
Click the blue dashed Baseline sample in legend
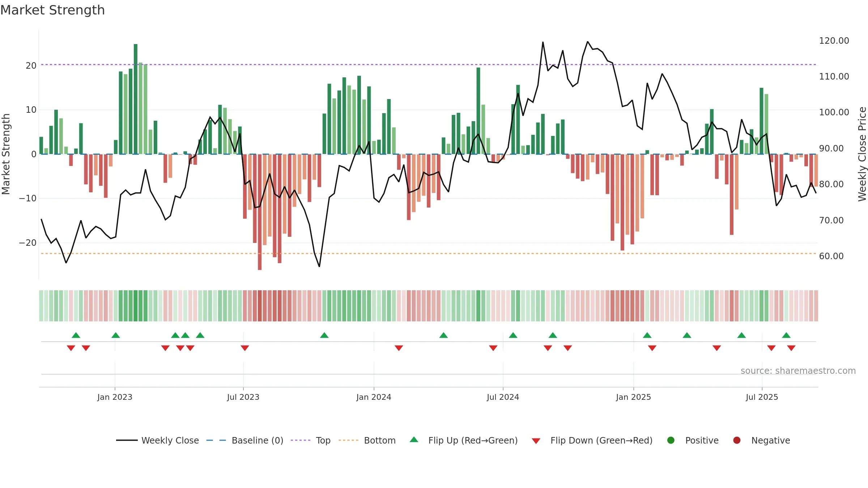click(216, 440)
